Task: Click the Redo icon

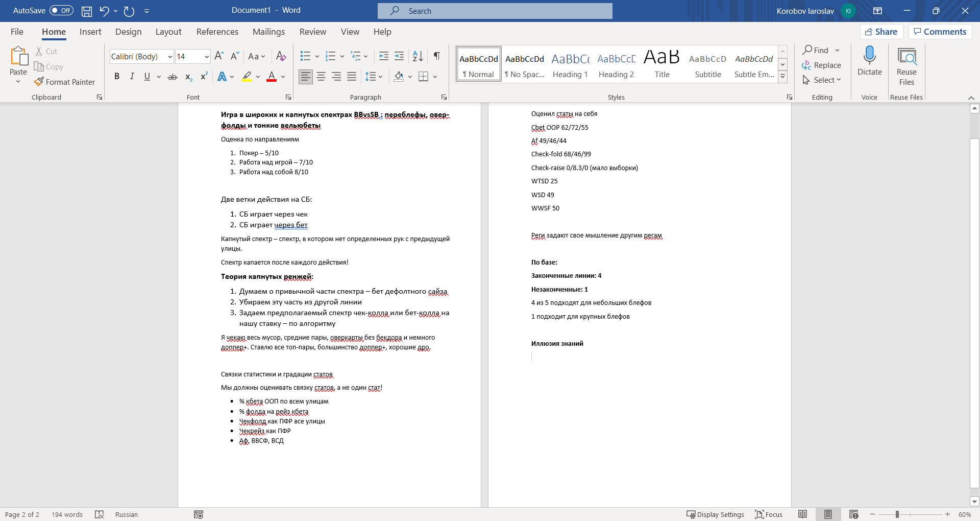Action: point(129,11)
